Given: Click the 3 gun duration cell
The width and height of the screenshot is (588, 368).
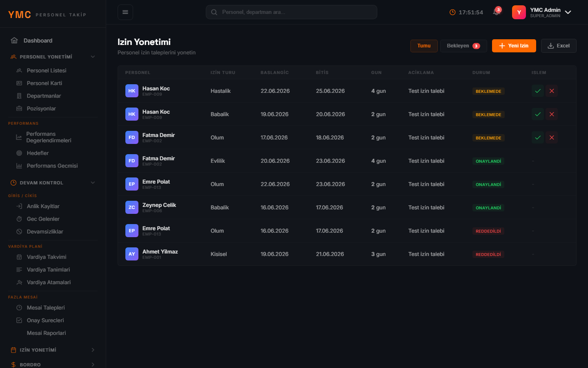Looking at the screenshot, I should click(x=378, y=254).
